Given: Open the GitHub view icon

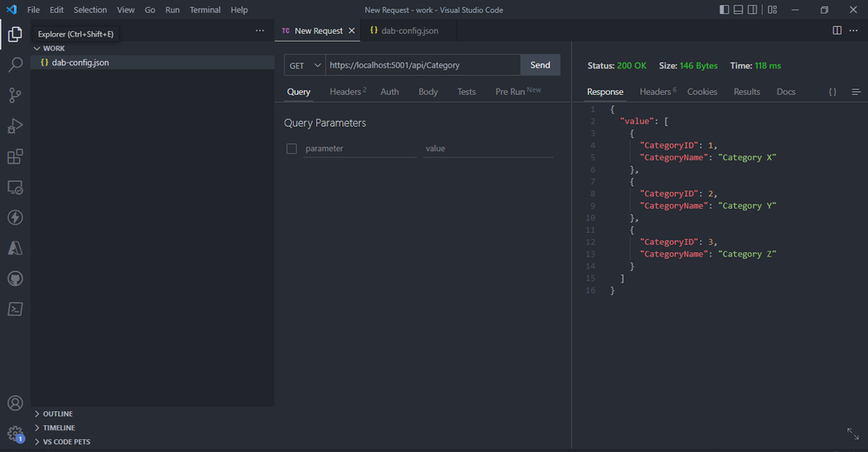Looking at the screenshot, I should [x=15, y=278].
